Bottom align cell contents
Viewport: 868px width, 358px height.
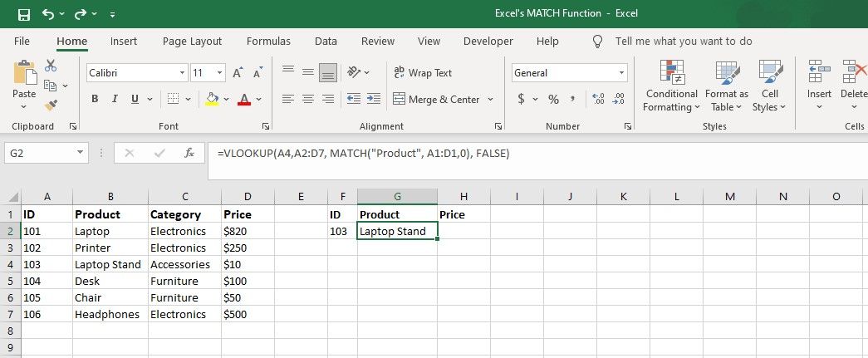pos(328,72)
